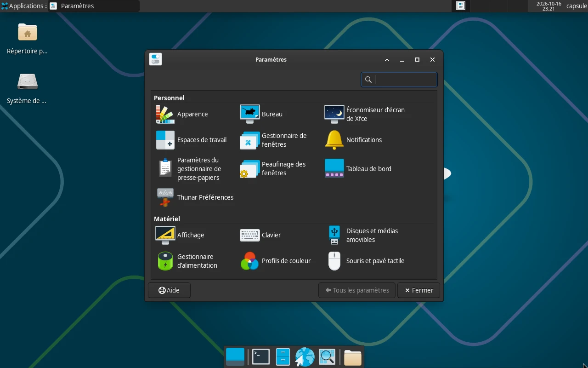The image size is (588, 368).
Task: Go back to Tous les paramètres
Action: coord(357,290)
